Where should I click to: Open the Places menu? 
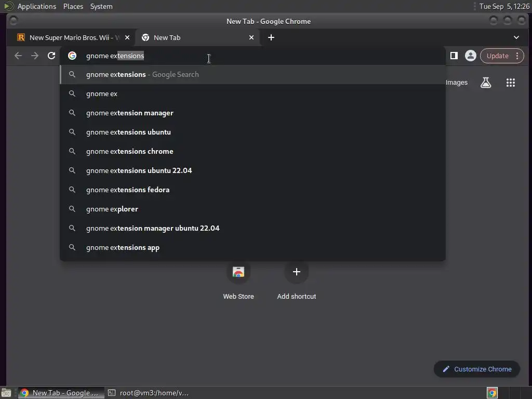(73, 6)
